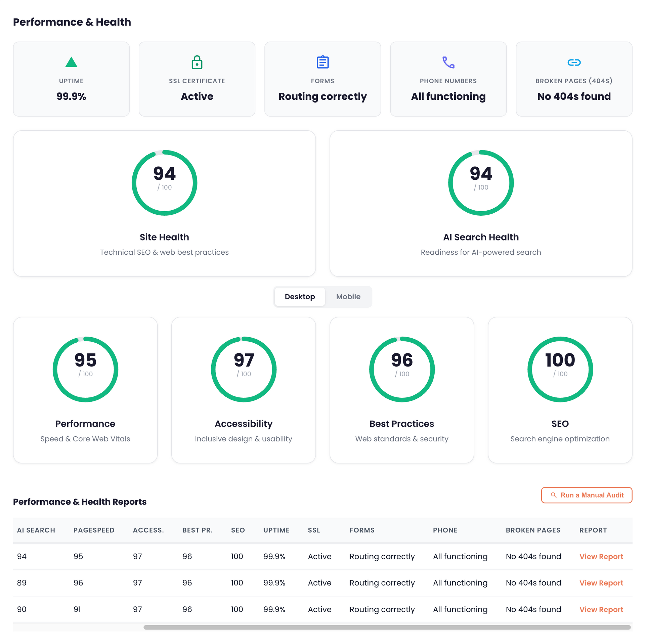Select the AI Search Health gauge
The height and width of the screenshot is (644, 645).
tap(481, 182)
